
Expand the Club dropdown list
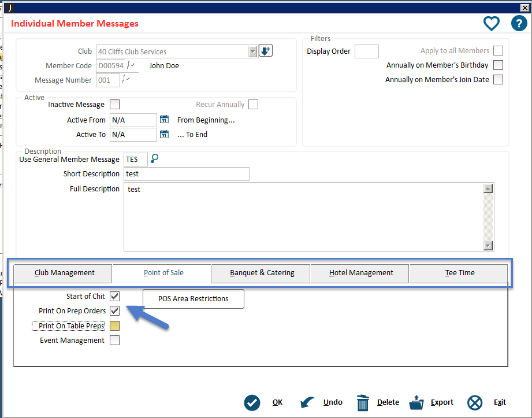click(x=252, y=51)
